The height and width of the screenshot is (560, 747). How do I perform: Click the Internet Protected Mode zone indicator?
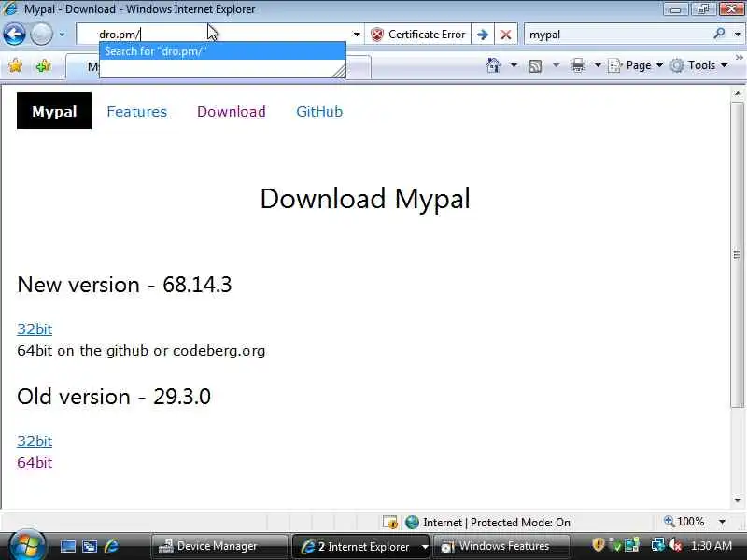[x=487, y=523]
